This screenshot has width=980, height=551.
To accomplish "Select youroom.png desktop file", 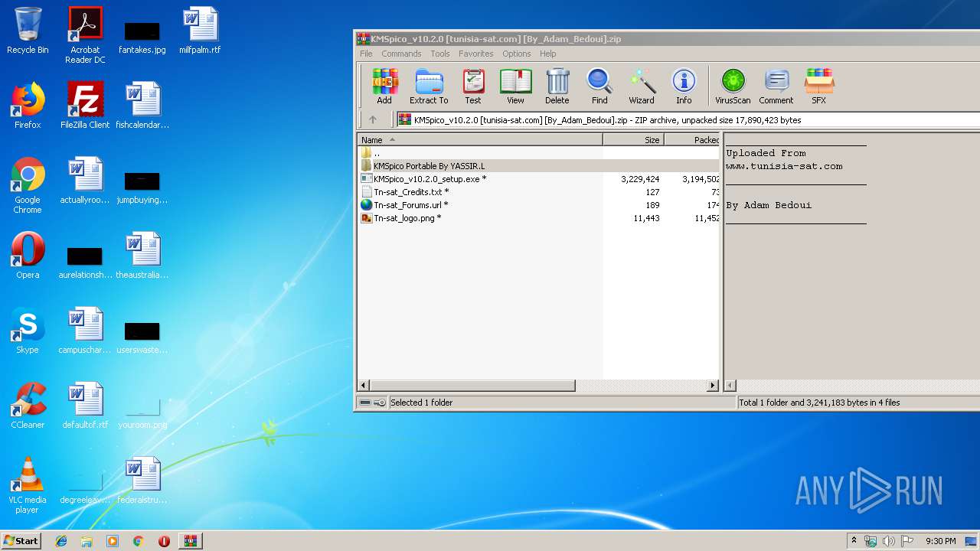I will pyautogui.click(x=142, y=413).
